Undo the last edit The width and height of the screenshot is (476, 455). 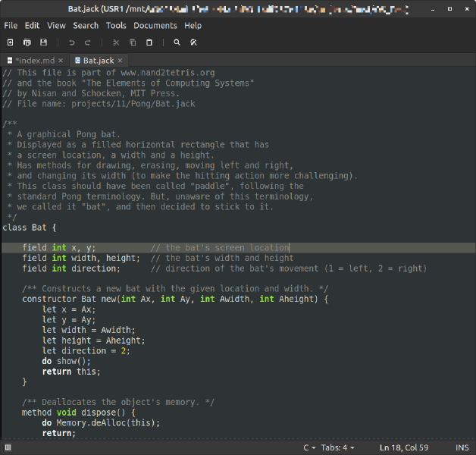pos(72,42)
